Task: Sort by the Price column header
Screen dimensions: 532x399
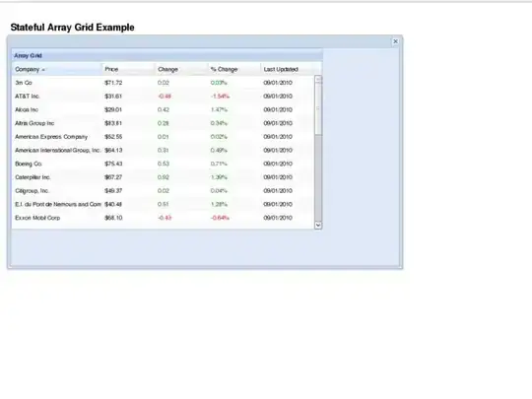Action: (x=129, y=69)
